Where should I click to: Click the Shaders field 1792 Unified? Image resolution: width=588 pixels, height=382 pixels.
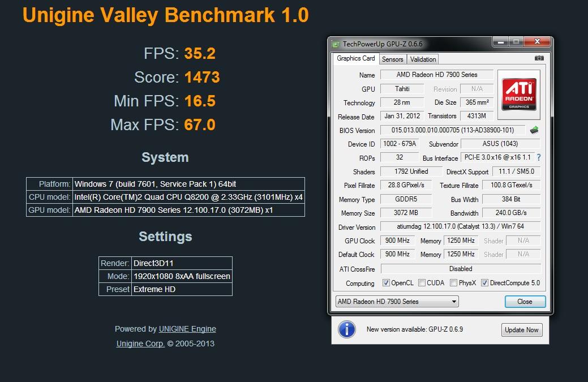(411, 171)
